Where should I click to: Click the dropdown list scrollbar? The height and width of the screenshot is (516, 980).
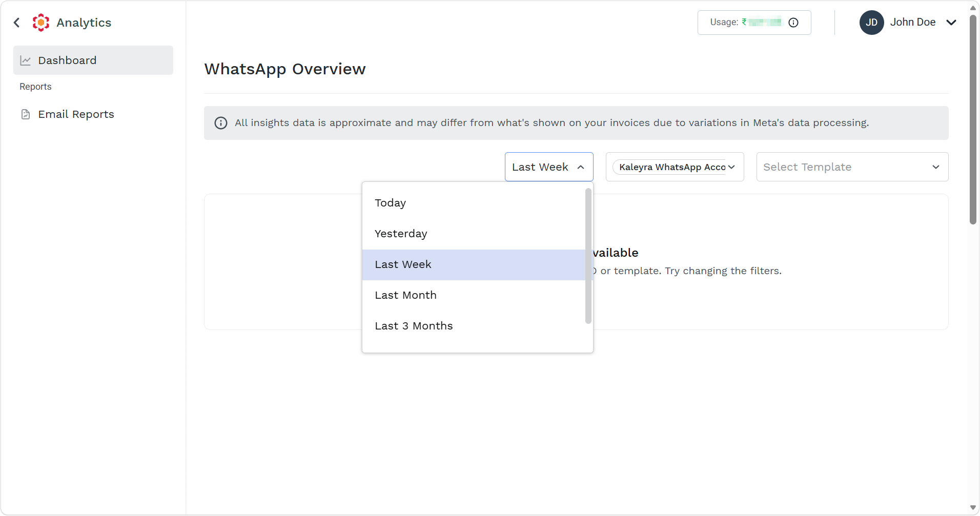(588, 256)
